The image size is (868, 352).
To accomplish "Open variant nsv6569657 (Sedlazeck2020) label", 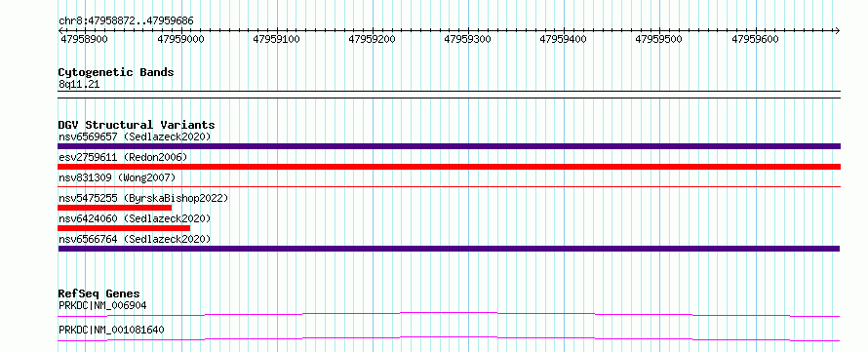I will pos(135,137).
